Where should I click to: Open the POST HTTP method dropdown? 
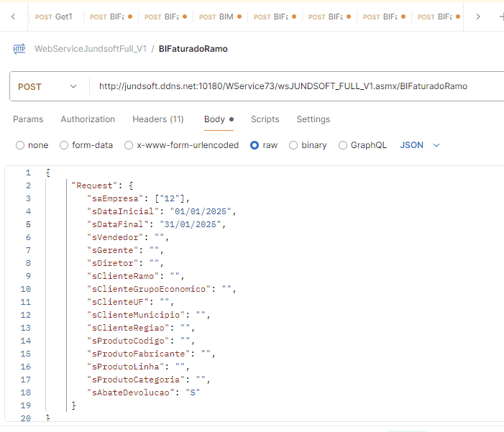click(x=47, y=86)
